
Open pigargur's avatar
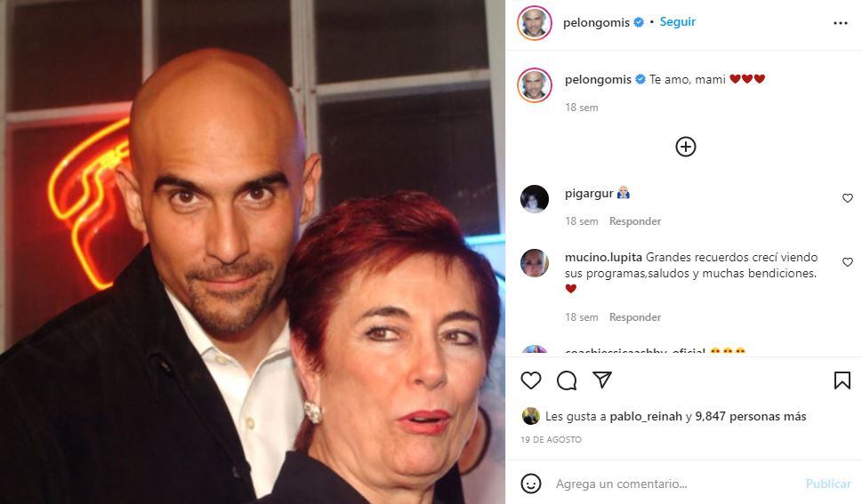[535, 199]
